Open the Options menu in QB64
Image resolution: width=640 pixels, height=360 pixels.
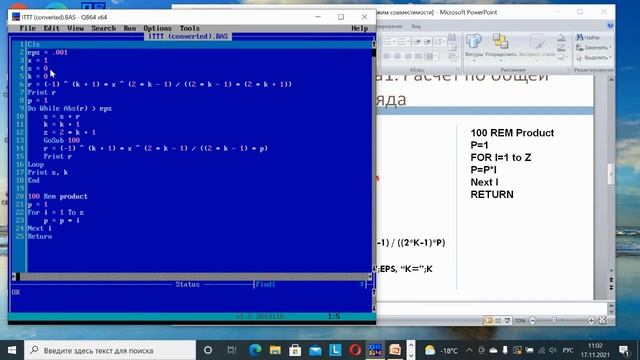pyautogui.click(x=157, y=28)
